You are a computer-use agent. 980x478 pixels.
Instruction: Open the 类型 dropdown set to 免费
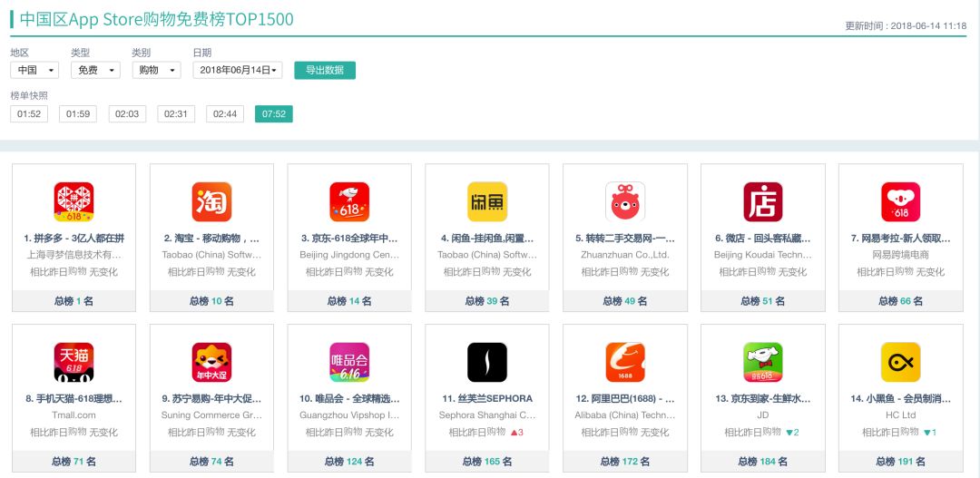[x=95, y=70]
